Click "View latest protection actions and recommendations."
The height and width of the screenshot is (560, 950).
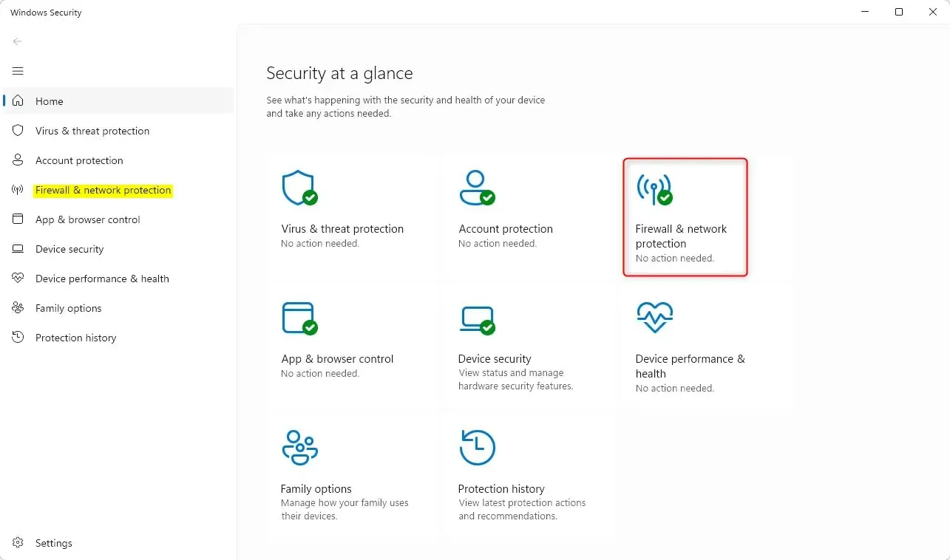522,510
